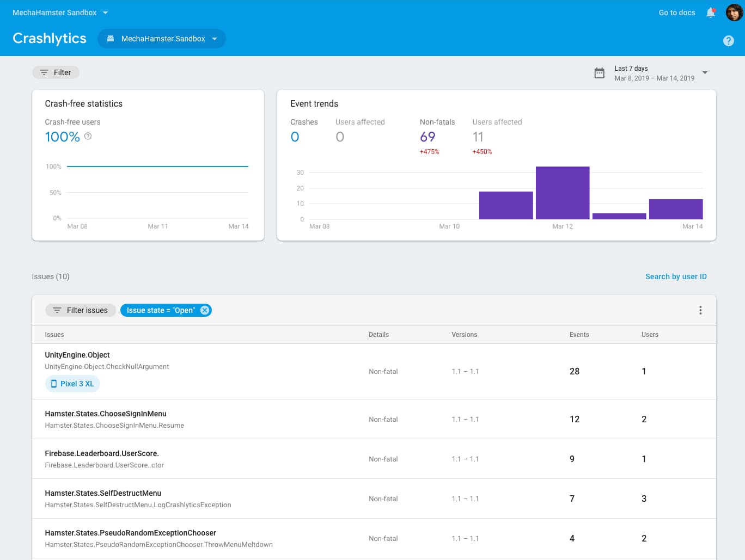Click the Hamster.States.ChooseSignInMenu.Resume subtitle
Image resolution: width=745 pixels, height=560 pixels.
click(x=114, y=426)
